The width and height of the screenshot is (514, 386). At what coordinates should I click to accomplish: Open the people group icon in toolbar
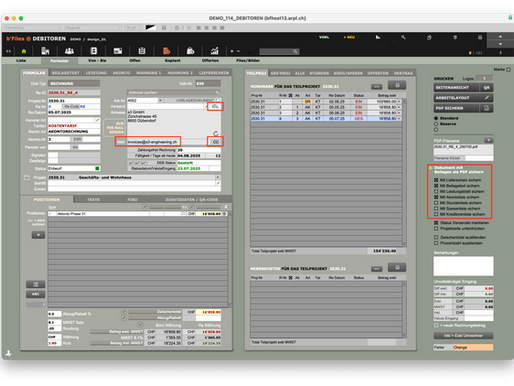pyautogui.click(x=69, y=51)
